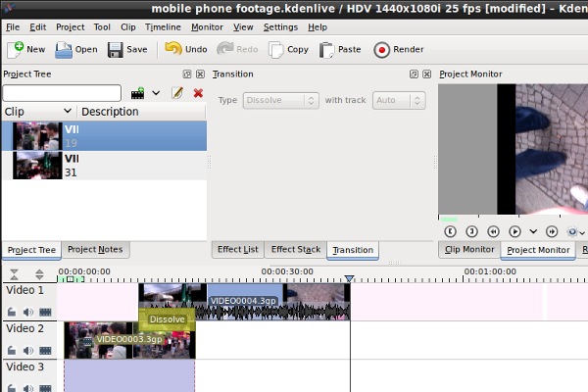Viewport: 588px width, 392px height.
Task: Expand timeline tracks with up-down icon
Action: (39, 274)
